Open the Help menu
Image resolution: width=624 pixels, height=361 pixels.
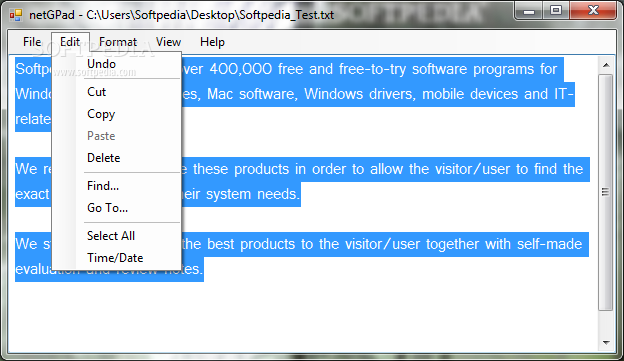[x=212, y=42]
